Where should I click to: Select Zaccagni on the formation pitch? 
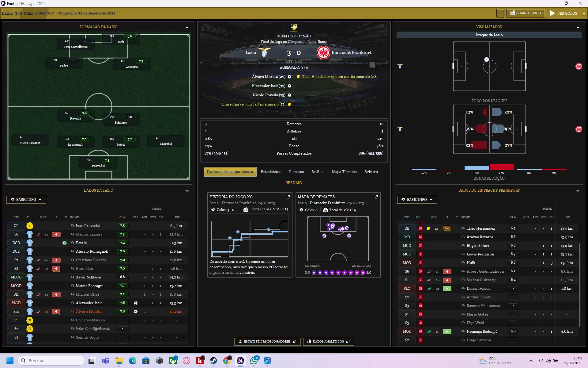tap(132, 64)
